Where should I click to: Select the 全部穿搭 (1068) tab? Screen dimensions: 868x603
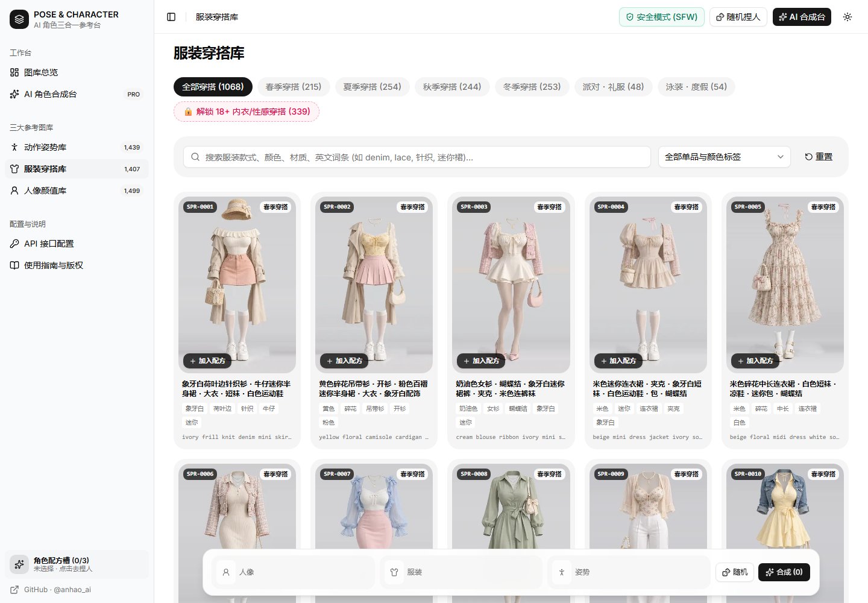click(x=213, y=87)
